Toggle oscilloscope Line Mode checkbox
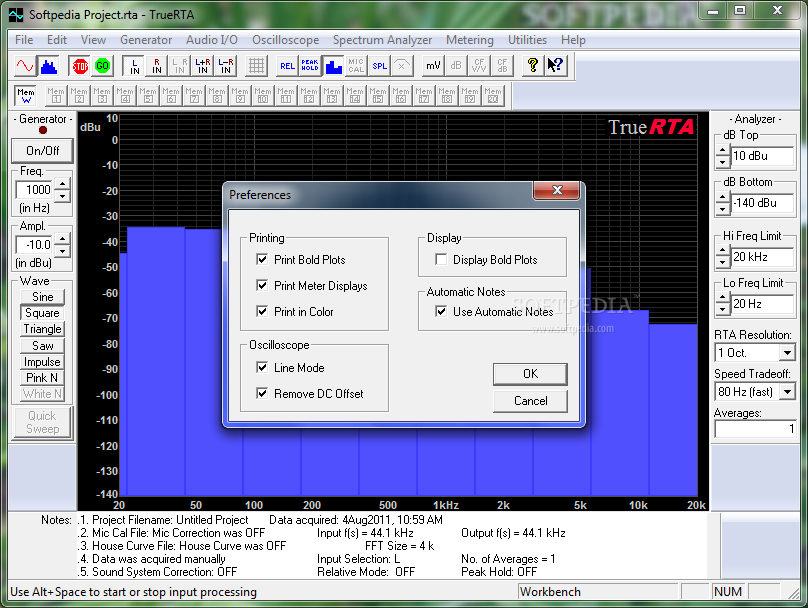808x608 pixels. pyautogui.click(x=262, y=367)
